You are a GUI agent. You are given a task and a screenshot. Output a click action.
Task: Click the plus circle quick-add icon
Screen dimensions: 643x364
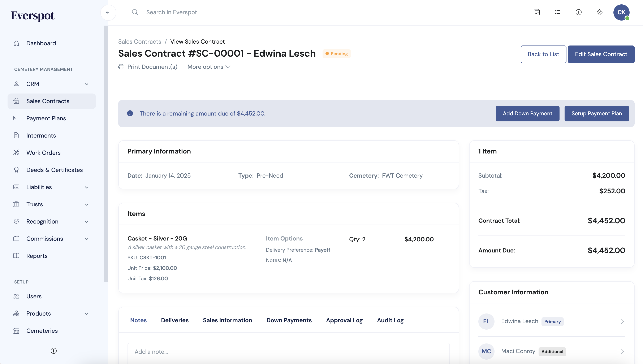pyautogui.click(x=578, y=12)
